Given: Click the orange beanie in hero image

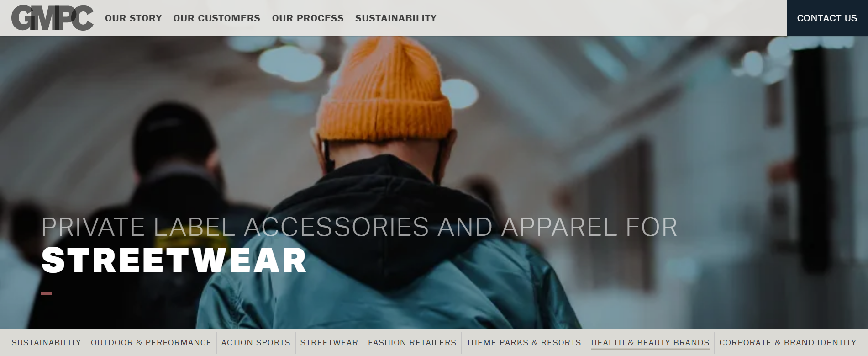Looking at the screenshot, I should pos(384,89).
